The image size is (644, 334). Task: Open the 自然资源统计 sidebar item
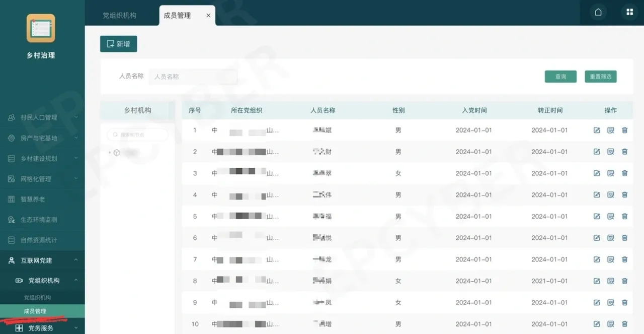(42, 240)
